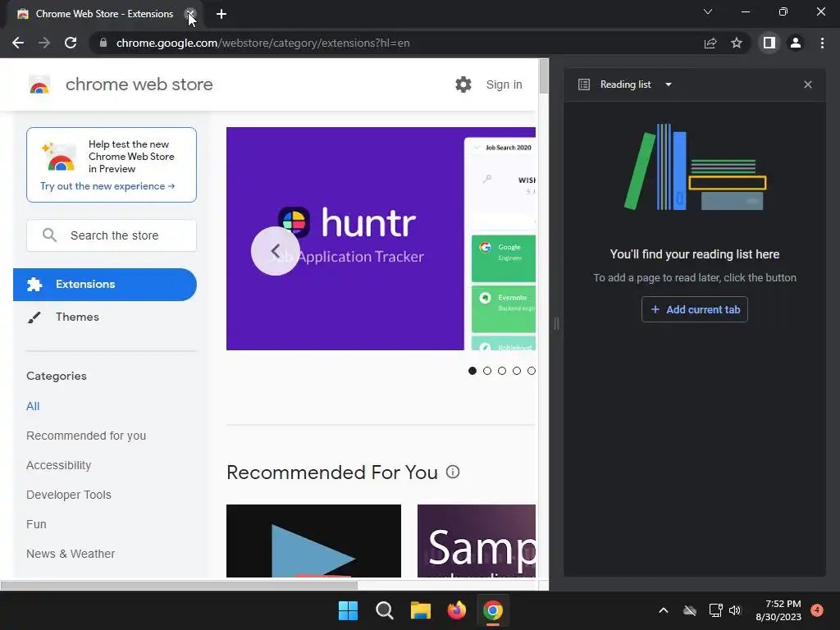Click Try out the new experience link
840x630 pixels.
tap(107, 186)
